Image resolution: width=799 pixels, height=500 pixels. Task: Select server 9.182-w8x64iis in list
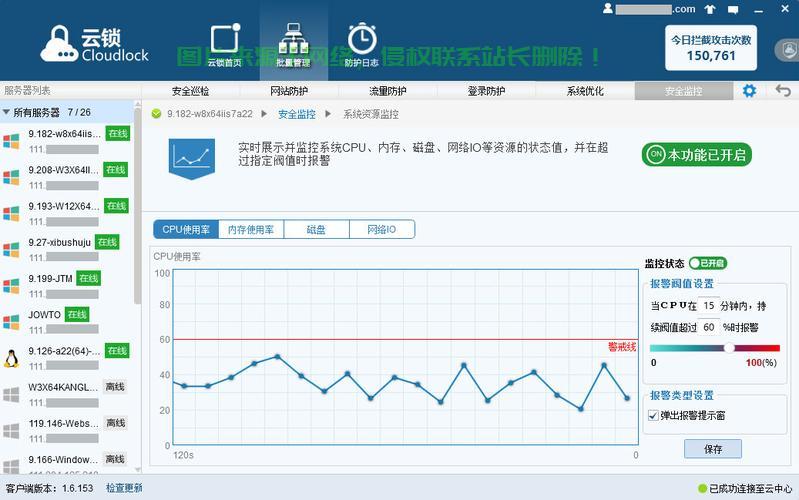click(67, 141)
